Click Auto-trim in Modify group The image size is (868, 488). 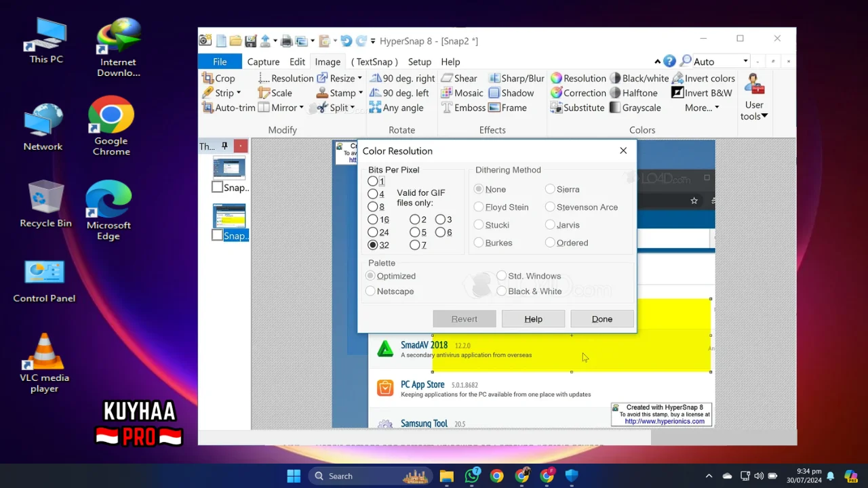[229, 108]
